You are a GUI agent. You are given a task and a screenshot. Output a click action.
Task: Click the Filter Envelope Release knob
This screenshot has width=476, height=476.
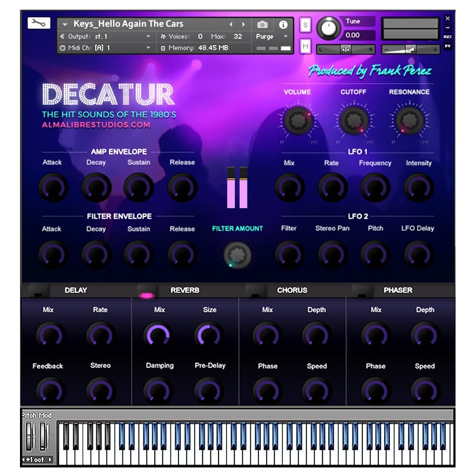point(182,254)
